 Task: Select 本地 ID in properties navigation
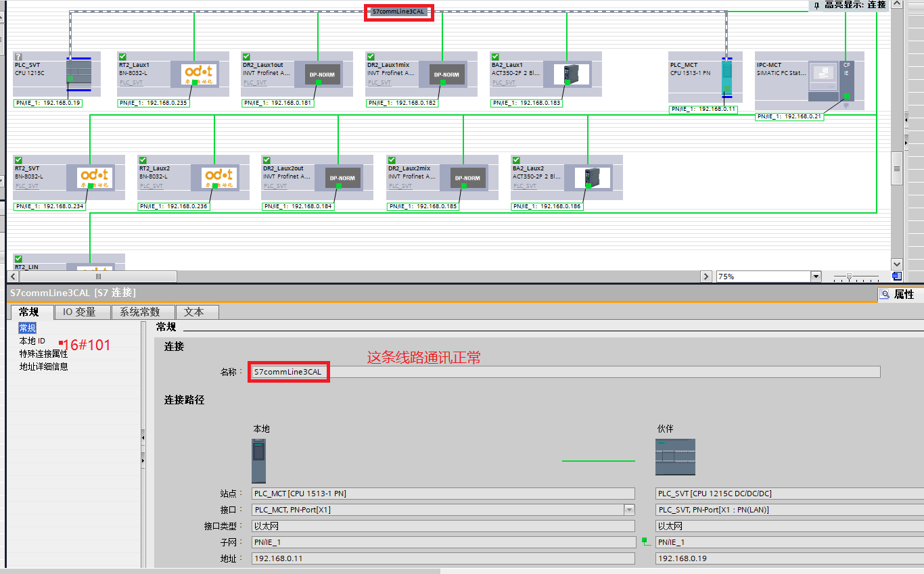pyautogui.click(x=32, y=341)
